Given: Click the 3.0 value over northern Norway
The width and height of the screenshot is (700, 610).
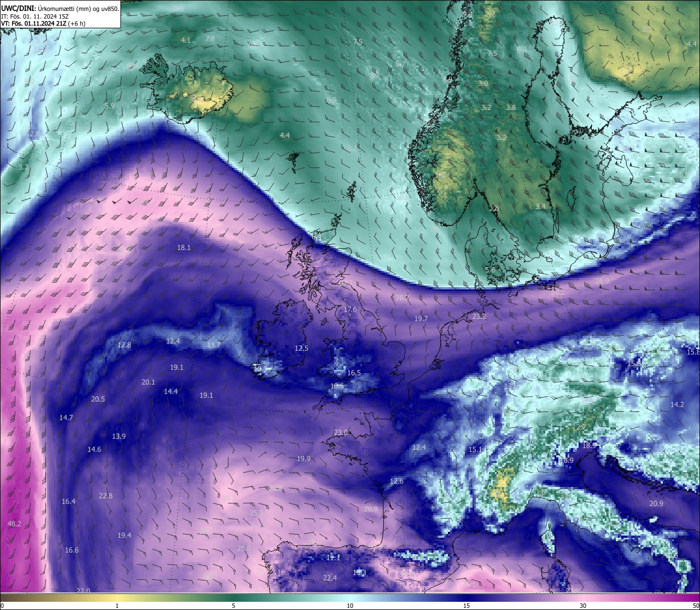Looking at the screenshot, I should [x=483, y=84].
